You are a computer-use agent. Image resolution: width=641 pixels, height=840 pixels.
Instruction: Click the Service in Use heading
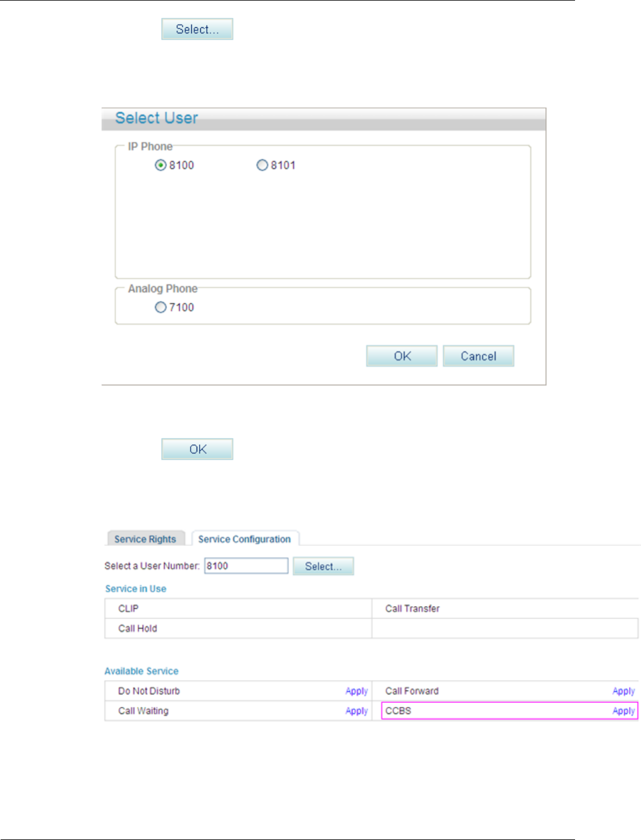[x=135, y=589]
